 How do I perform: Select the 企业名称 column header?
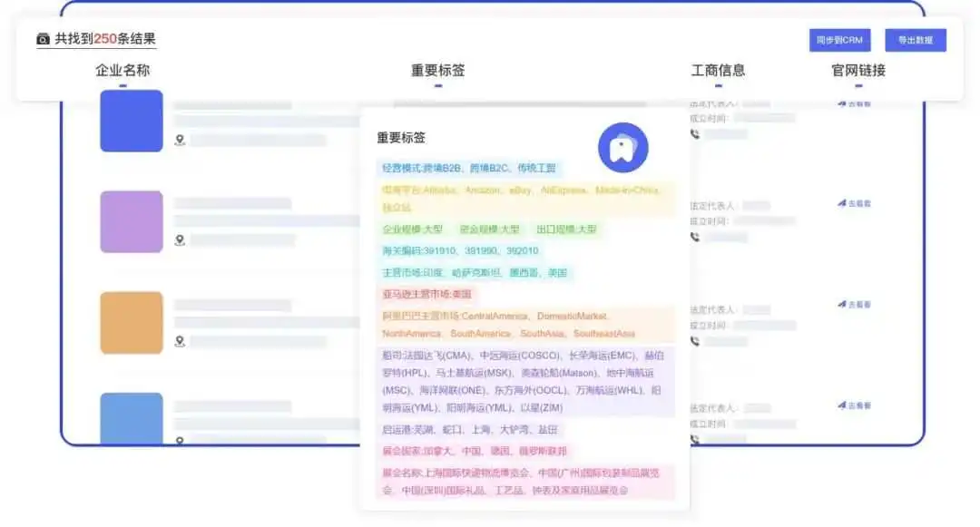(122, 70)
